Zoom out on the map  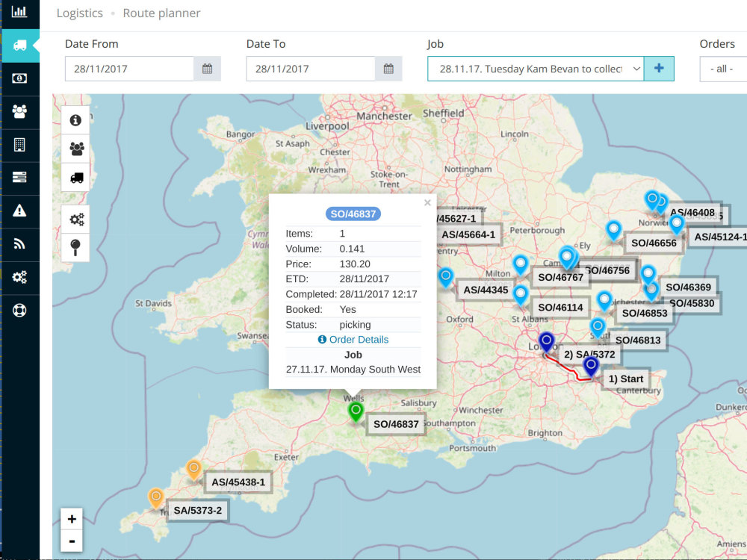[72, 541]
